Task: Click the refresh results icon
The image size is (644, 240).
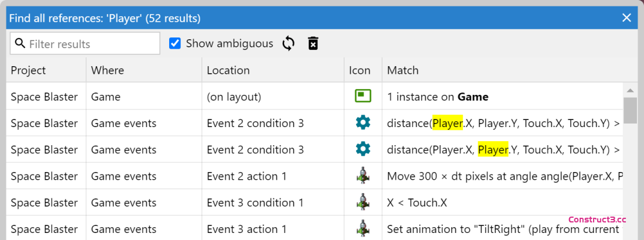Action: pos(289,43)
